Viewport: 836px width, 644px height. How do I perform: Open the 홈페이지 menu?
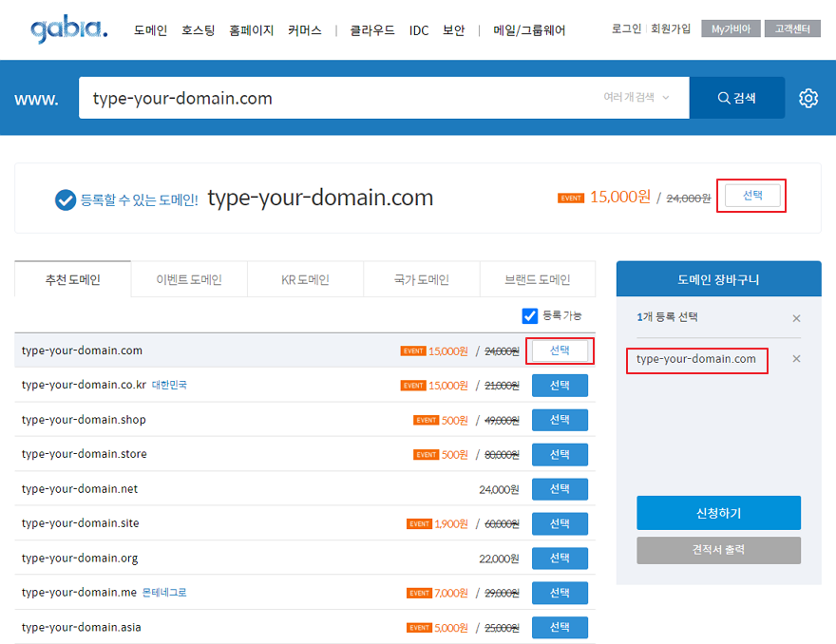(251, 30)
